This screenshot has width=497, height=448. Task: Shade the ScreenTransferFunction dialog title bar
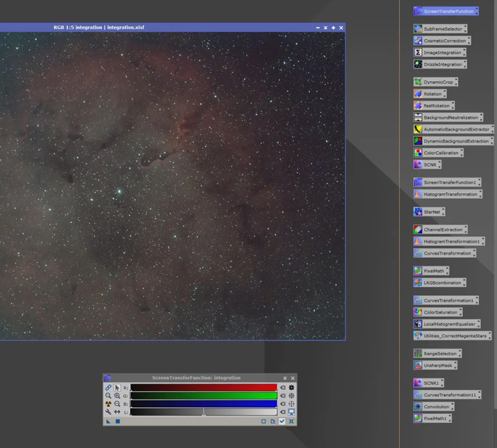[285, 378]
